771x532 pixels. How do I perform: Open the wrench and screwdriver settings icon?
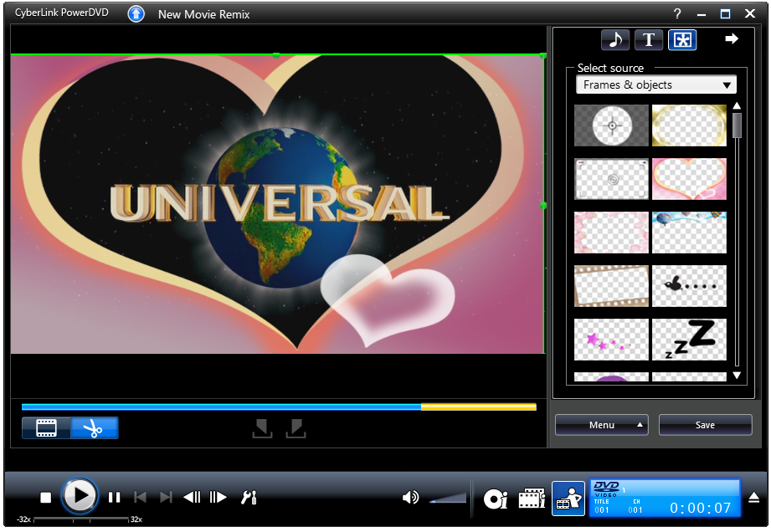click(249, 498)
